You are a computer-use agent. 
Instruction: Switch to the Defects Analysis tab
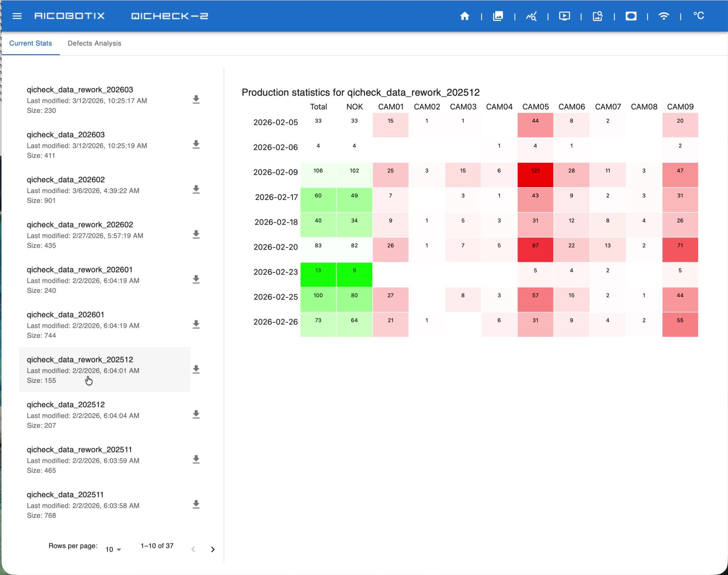(95, 43)
